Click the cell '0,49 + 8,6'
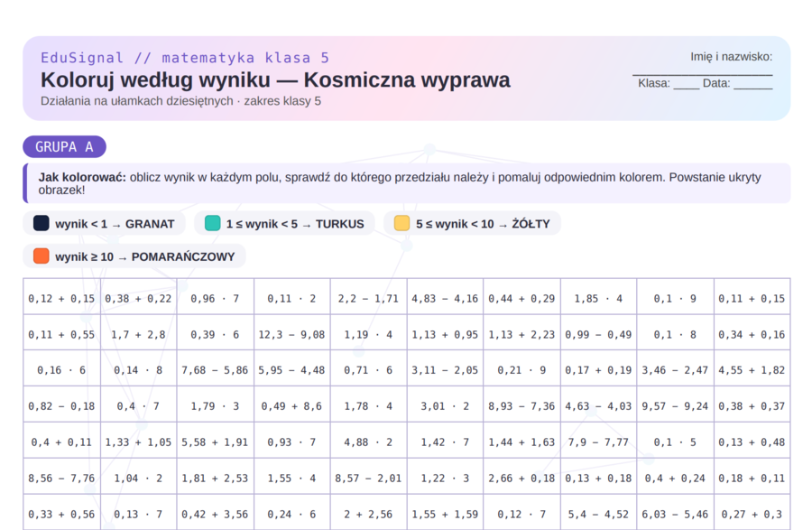 (x=291, y=404)
